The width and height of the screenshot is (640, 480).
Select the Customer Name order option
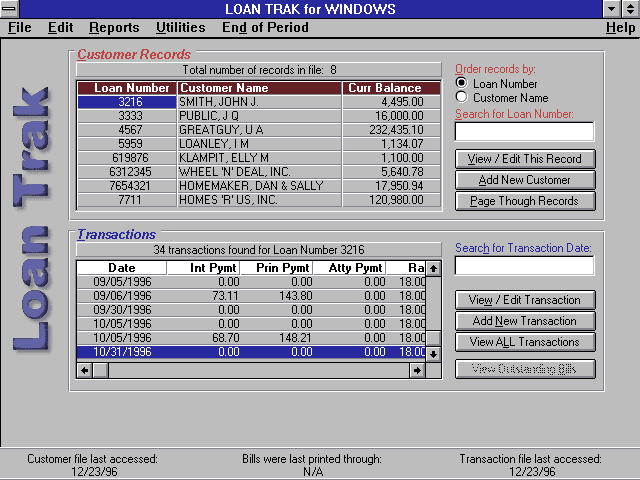pyautogui.click(x=461, y=98)
